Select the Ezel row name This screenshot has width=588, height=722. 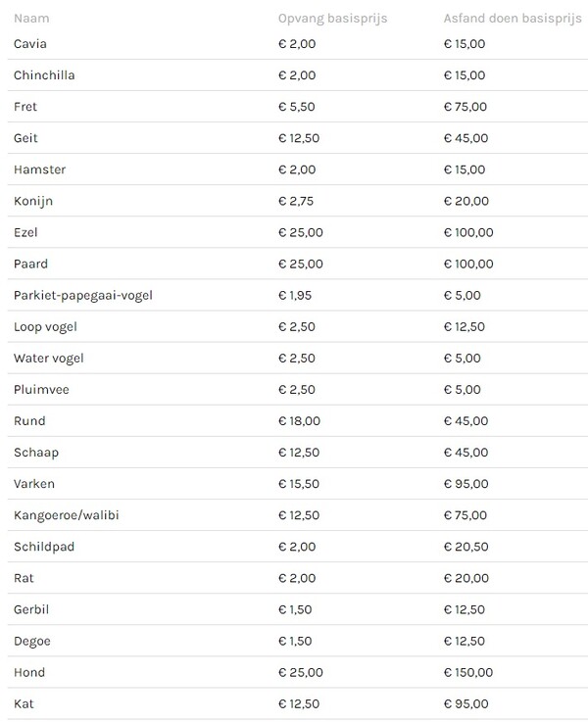coord(25,232)
